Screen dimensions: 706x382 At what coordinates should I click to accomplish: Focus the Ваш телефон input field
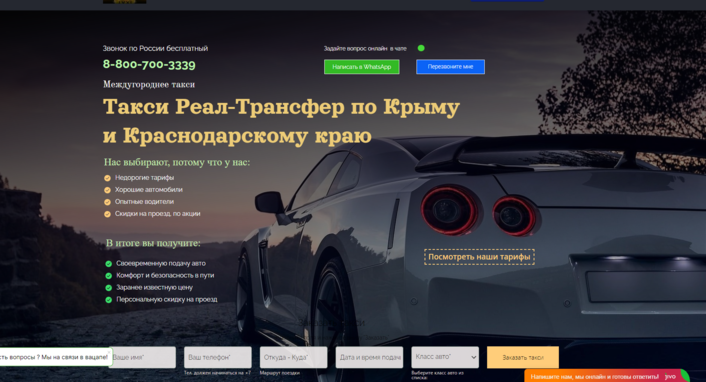coord(217,357)
